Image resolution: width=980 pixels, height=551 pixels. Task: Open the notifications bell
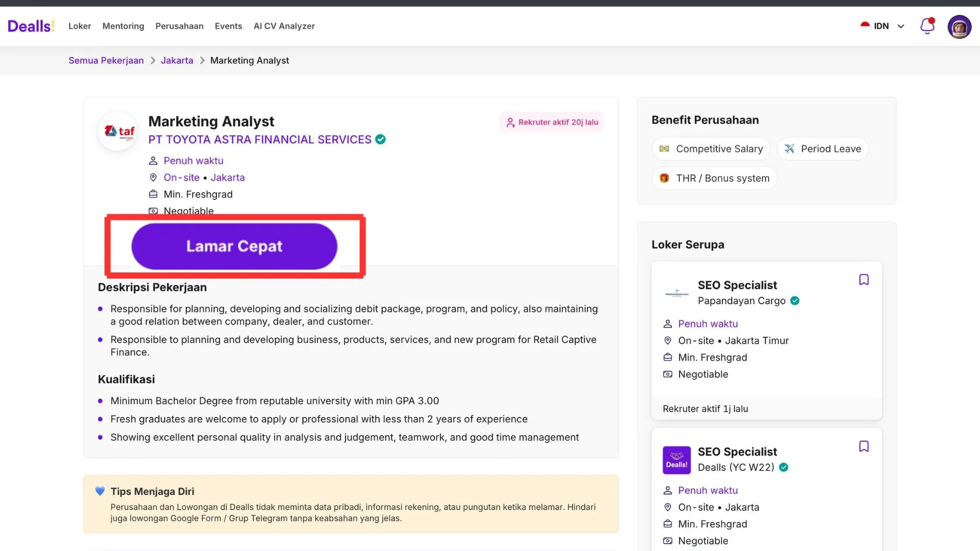tap(927, 26)
